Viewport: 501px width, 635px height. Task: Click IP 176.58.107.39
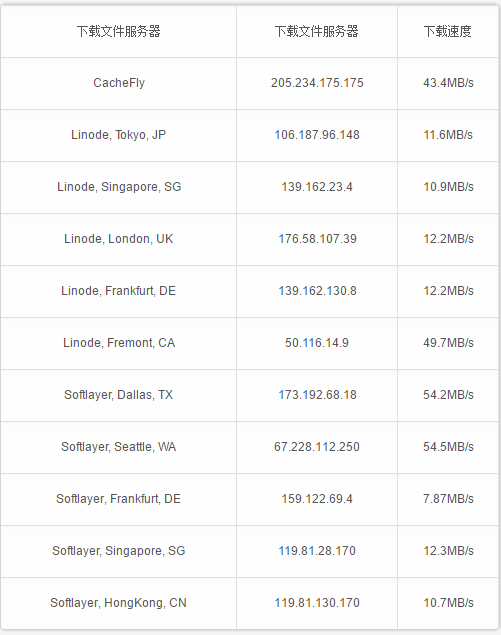pos(317,239)
